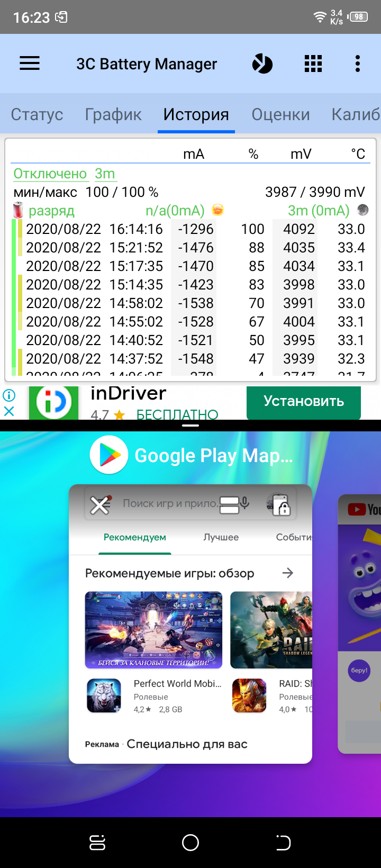The height and width of the screenshot is (868, 381).
Task: Tap the microphone voice search icon
Action: pos(244,503)
